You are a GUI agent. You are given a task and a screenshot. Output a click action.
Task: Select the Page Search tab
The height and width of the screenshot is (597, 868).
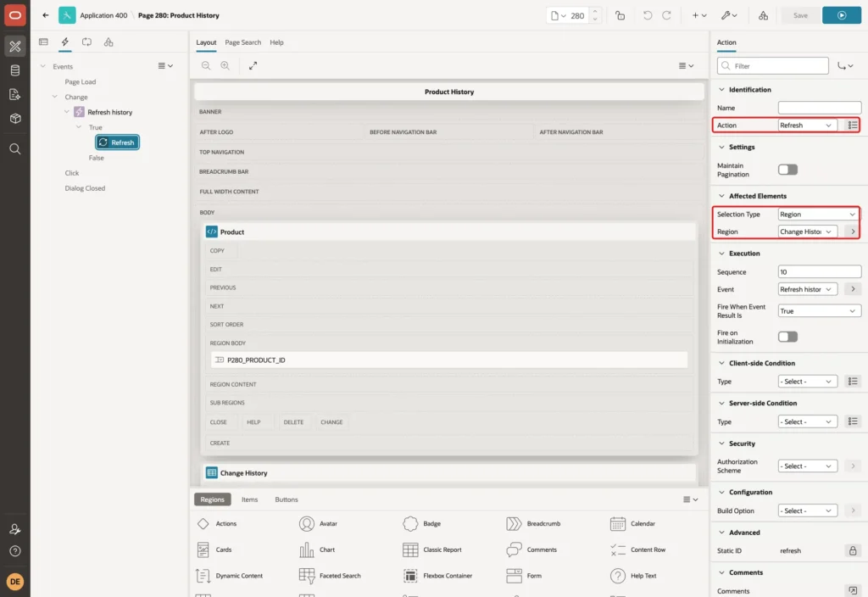(x=242, y=42)
